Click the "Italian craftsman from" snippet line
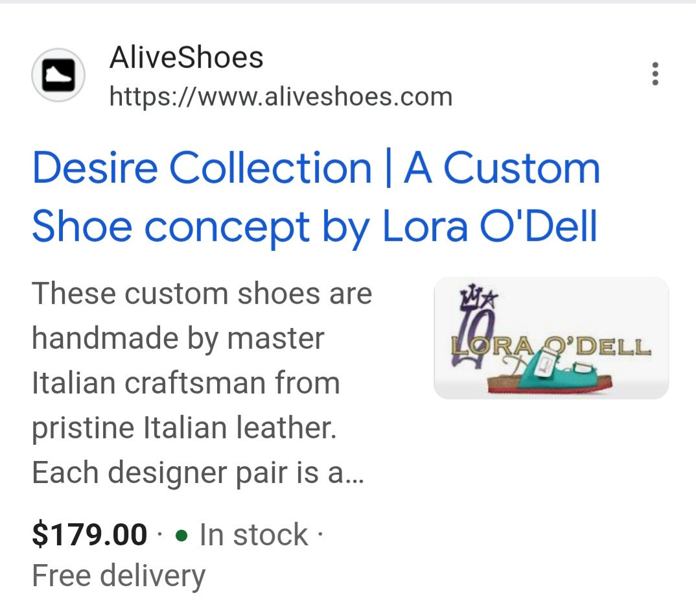This screenshot has width=696, height=616. click(x=185, y=383)
